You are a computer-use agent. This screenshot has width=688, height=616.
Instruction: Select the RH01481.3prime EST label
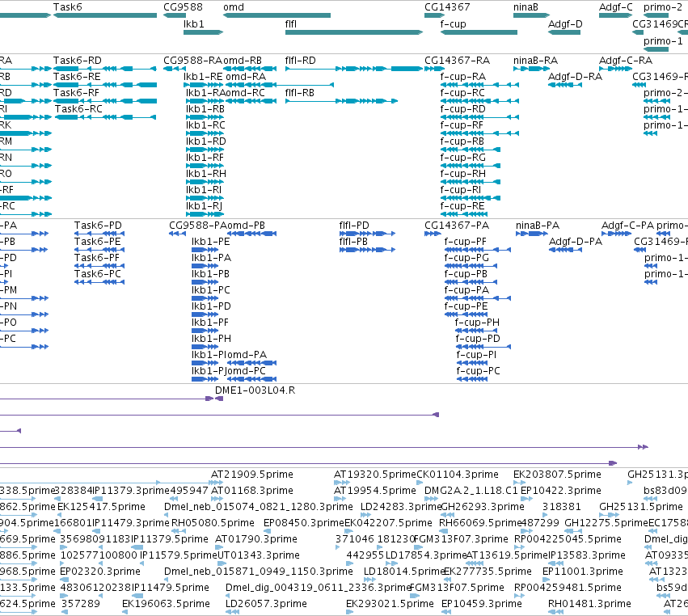pos(589,604)
